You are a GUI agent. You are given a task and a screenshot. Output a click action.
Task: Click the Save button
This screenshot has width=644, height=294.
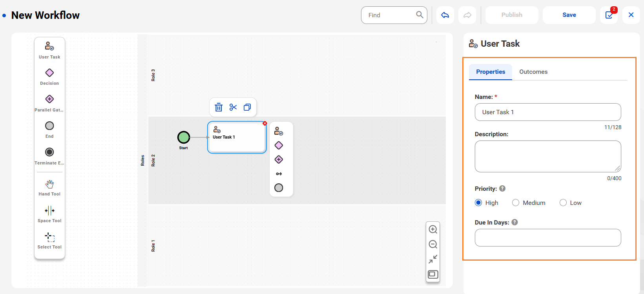click(569, 15)
